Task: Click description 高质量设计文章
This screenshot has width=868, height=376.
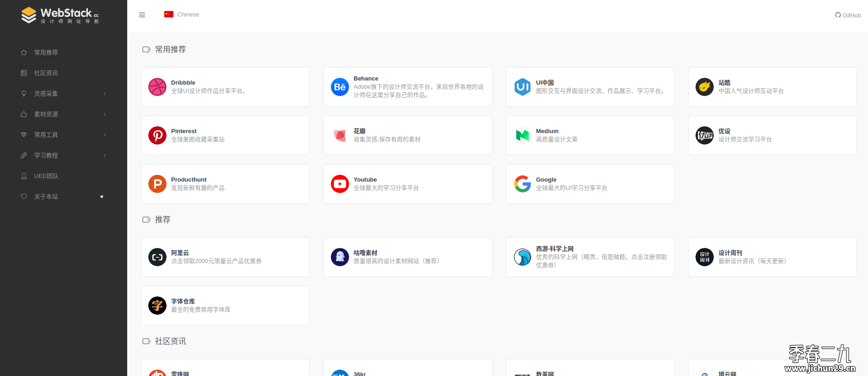Action: click(x=556, y=140)
